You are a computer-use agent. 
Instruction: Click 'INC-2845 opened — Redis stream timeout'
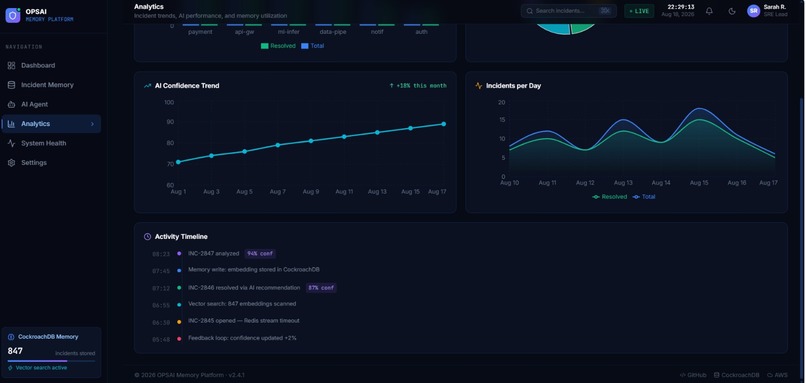(x=244, y=321)
